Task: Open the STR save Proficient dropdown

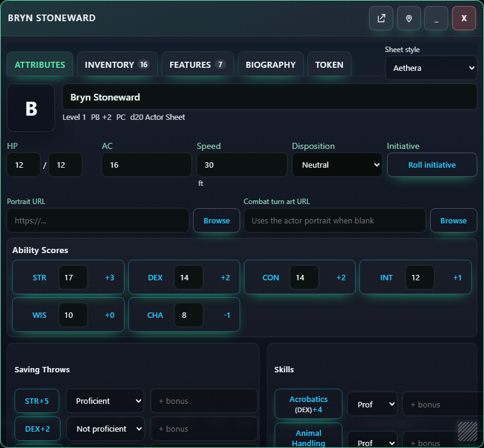Action: (105, 401)
